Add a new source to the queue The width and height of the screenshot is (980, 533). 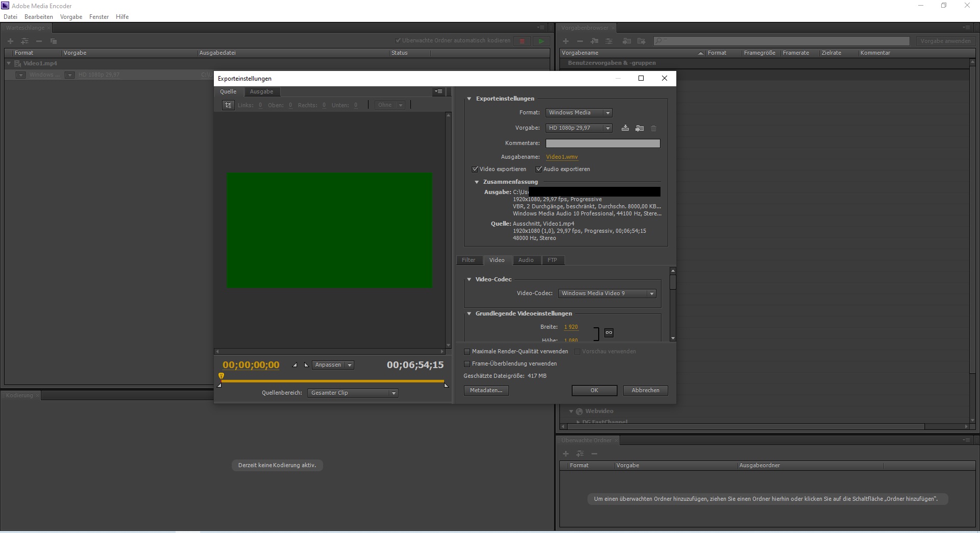[10, 41]
